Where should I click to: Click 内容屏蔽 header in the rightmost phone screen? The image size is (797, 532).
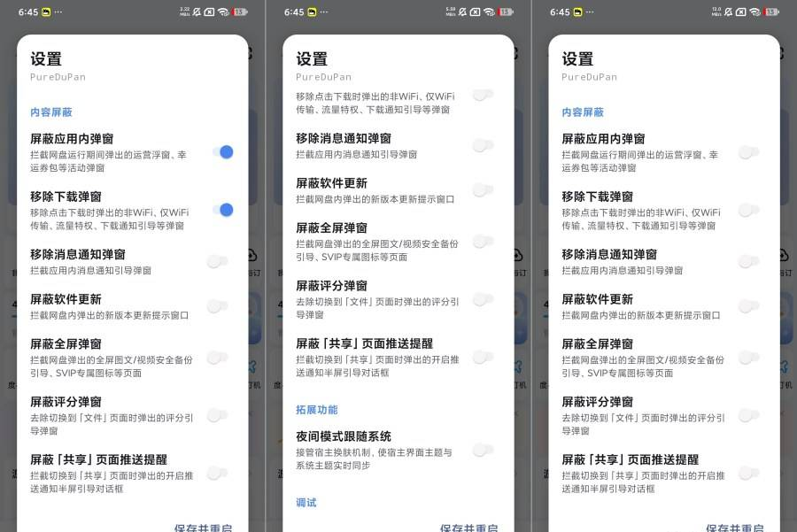[583, 112]
